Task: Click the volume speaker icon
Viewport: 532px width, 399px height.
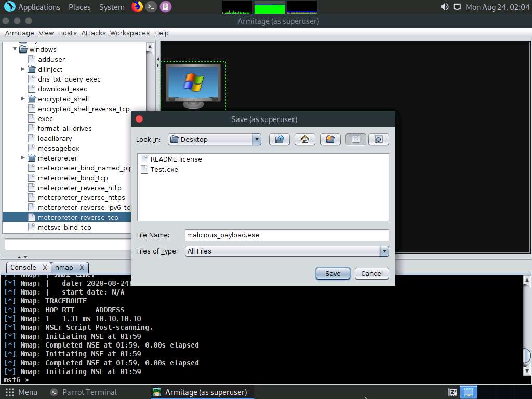Action: [445, 7]
